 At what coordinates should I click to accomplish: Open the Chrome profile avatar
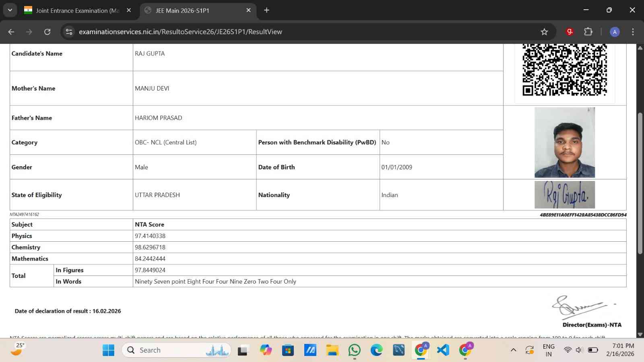coord(614,32)
